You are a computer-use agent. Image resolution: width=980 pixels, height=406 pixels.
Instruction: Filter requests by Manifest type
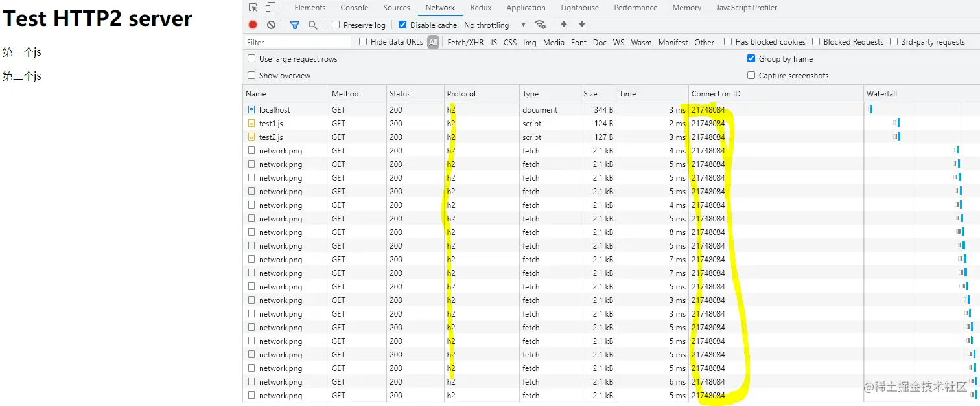673,42
